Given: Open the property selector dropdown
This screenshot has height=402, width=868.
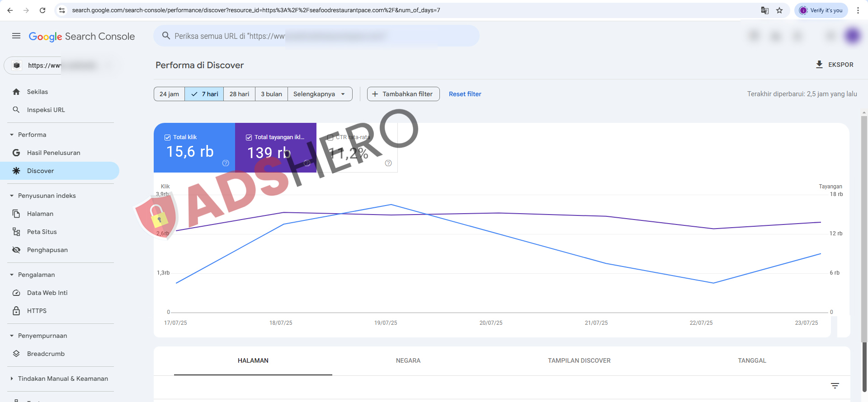Looking at the screenshot, I should 60,65.
